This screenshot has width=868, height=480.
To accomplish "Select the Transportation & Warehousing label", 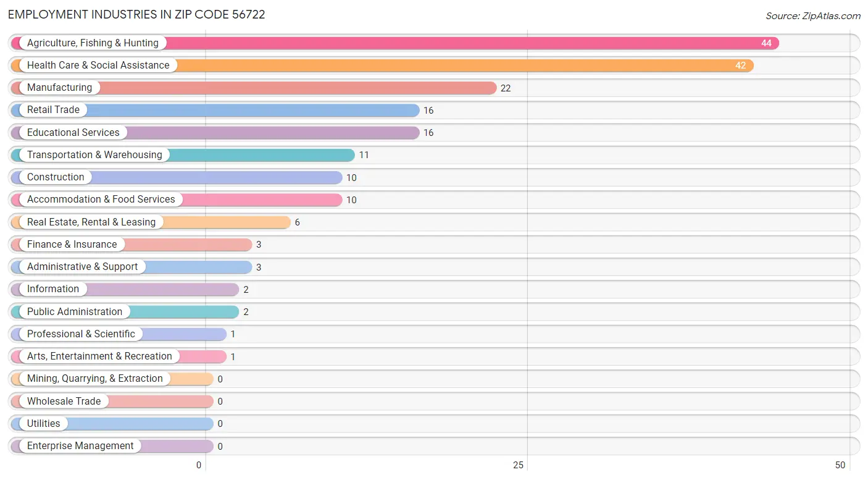I will click(94, 155).
